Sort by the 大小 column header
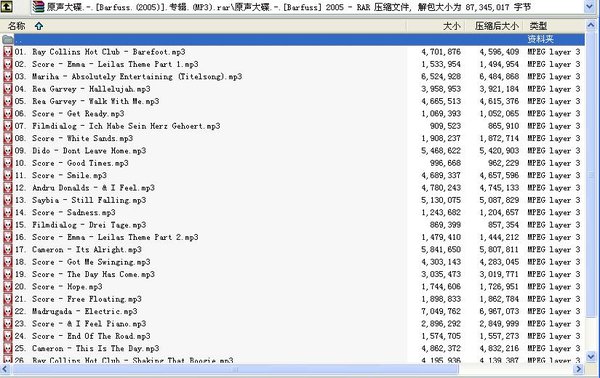This screenshot has height=378, width=600. 451,26
